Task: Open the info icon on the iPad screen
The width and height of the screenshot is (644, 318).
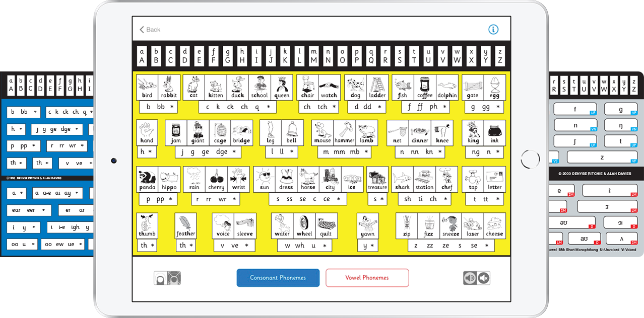Action: pos(493,30)
